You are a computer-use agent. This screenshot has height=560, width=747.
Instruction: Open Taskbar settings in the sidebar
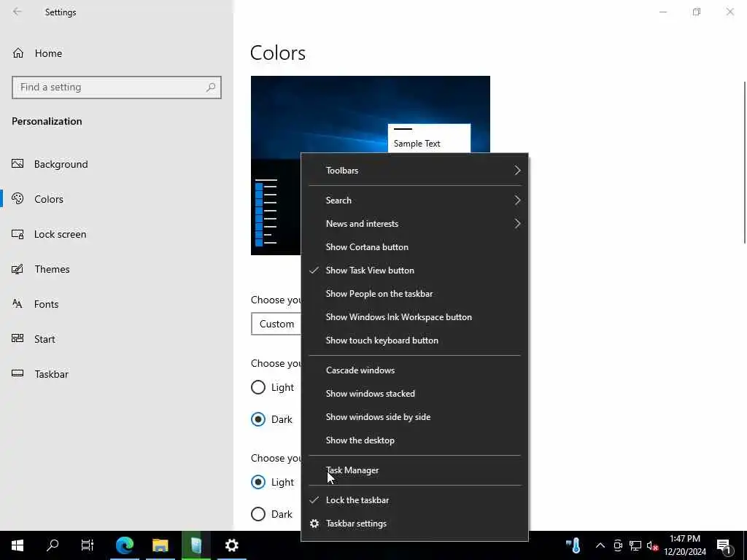(117, 374)
